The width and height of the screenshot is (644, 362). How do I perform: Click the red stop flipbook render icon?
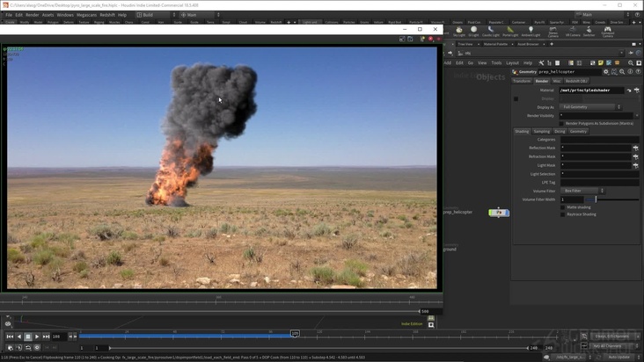pos(430,39)
